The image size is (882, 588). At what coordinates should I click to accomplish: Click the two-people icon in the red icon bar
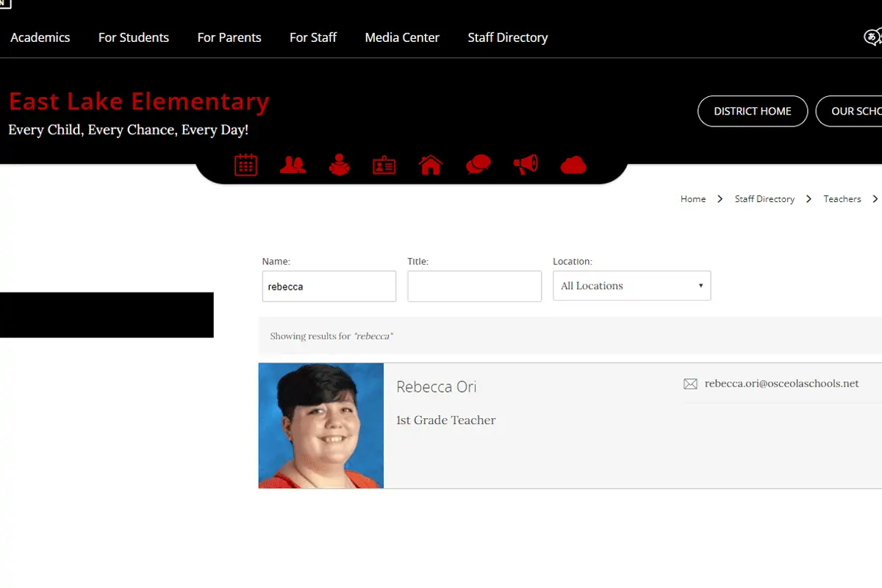tap(293, 165)
